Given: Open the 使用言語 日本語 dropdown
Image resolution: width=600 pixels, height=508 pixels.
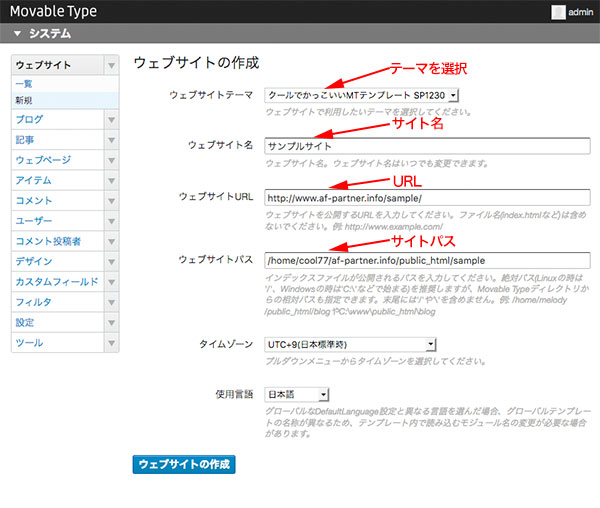Looking at the screenshot, I should 297,394.
